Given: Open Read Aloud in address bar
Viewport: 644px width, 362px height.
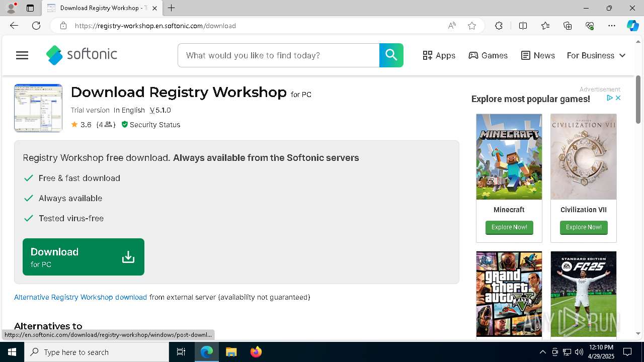Looking at the screenshot, I should tap(452, 26).
